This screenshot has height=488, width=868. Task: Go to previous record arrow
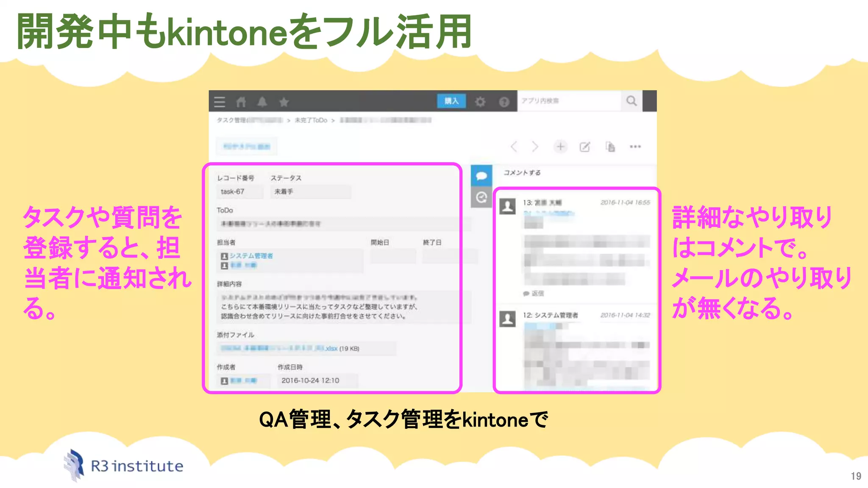[514, 147]
